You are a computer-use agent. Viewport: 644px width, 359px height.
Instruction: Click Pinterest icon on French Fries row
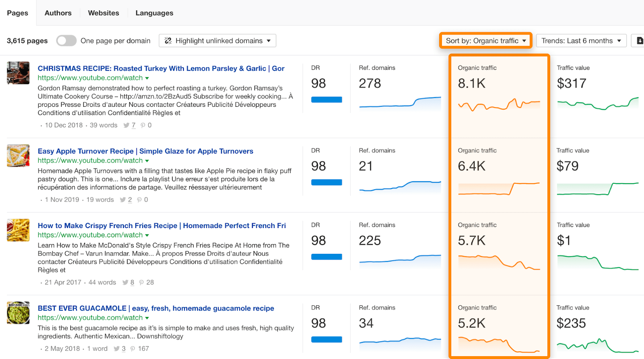coord(141,282)
